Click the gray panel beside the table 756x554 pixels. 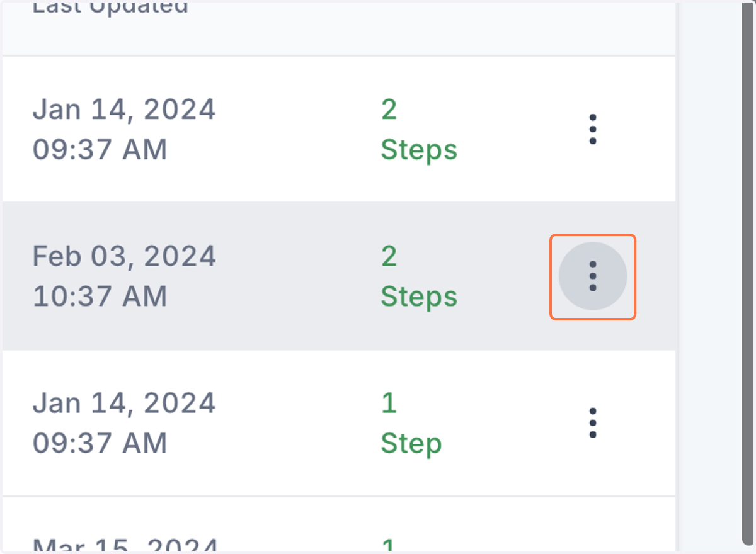tap(708, 277)
